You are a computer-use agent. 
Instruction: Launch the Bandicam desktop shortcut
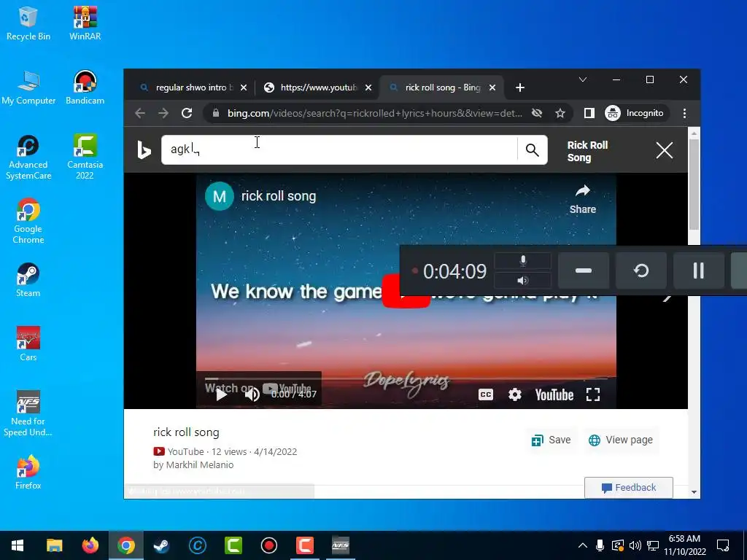pyautogui.click(x=85, y=88)
